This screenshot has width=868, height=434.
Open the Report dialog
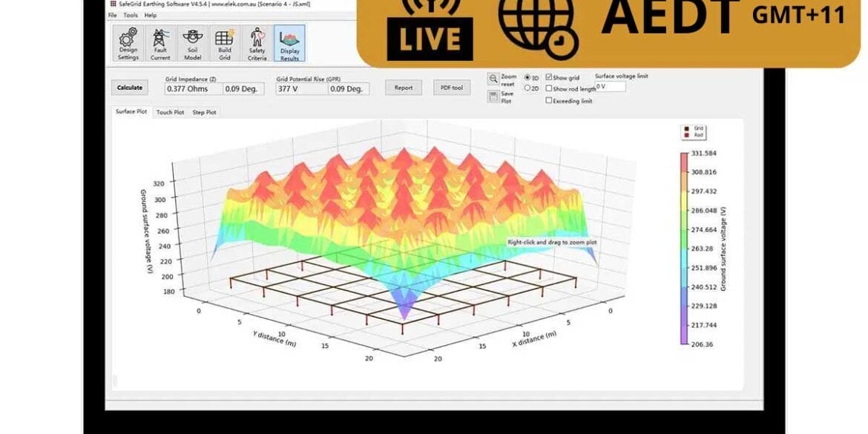pyautogui.click(x=402, y=87)
